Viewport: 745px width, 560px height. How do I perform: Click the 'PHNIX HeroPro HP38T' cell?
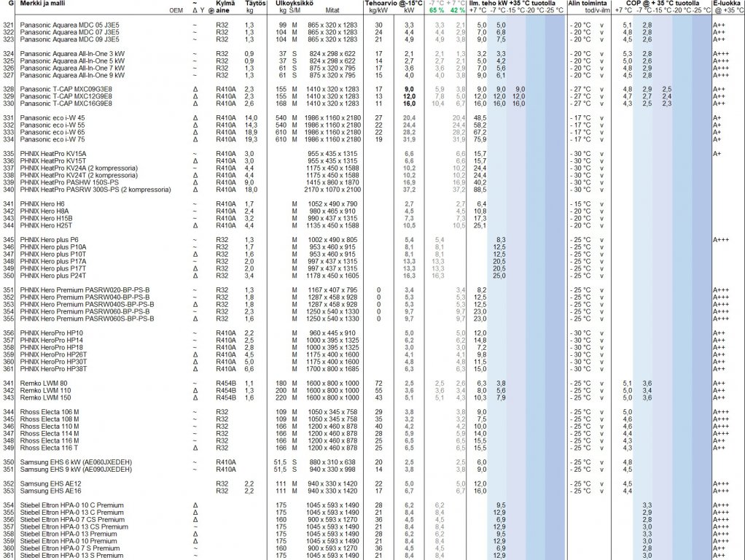point(53,368)
